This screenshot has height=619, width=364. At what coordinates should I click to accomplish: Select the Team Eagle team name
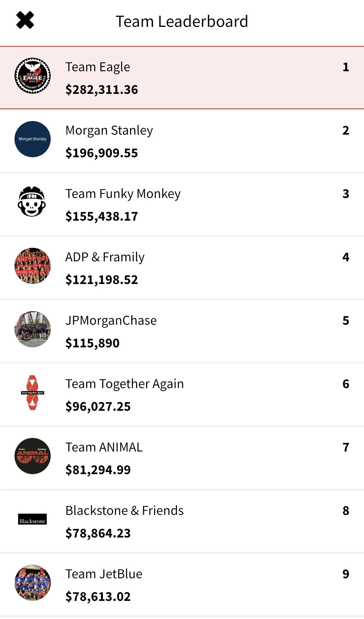[98, 67]
